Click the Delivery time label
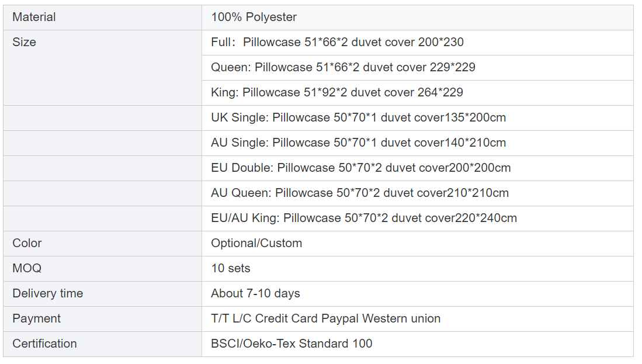Screen dimensions: 642x364 (x=47, y=294)
